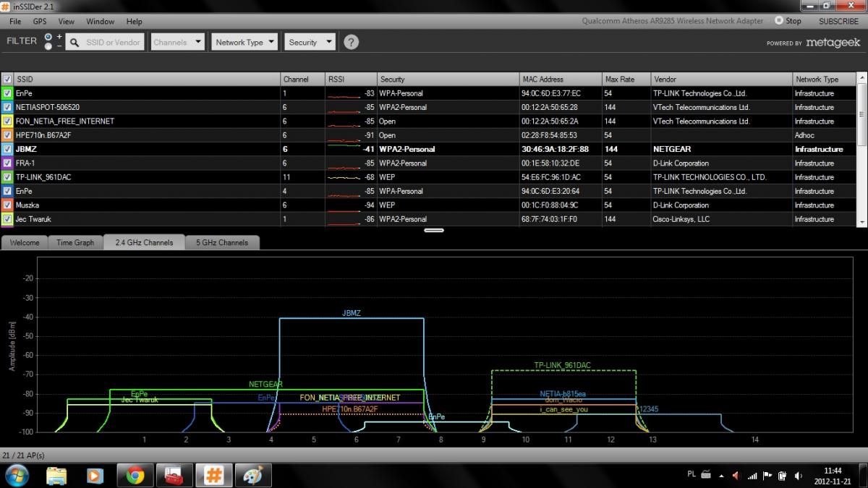Click the i_can_see_you label in the graph
Viewport: 868px width, 488px height.
click(563, 409)
